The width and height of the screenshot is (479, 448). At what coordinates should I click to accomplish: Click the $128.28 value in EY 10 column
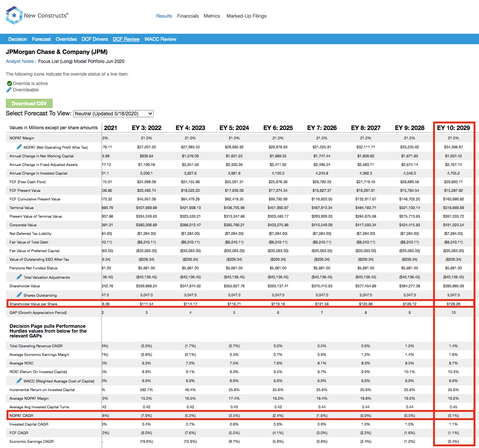pos(454,304)
